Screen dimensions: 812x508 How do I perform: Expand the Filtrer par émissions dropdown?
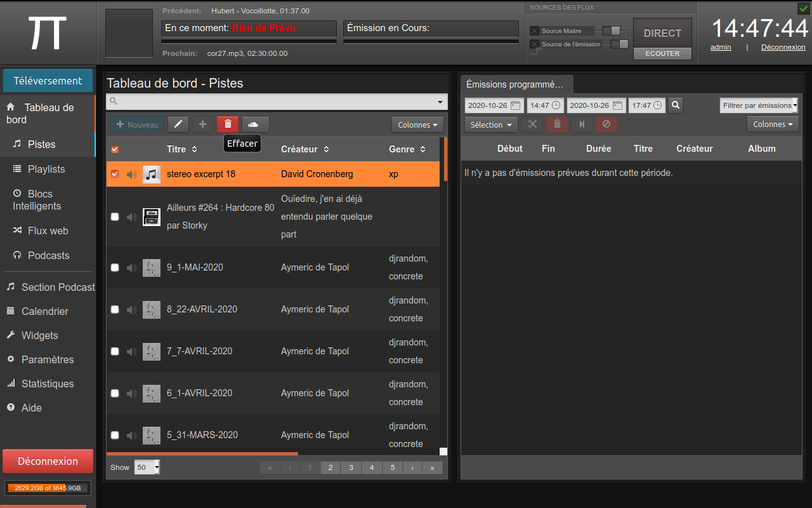(x=759, y=105)
